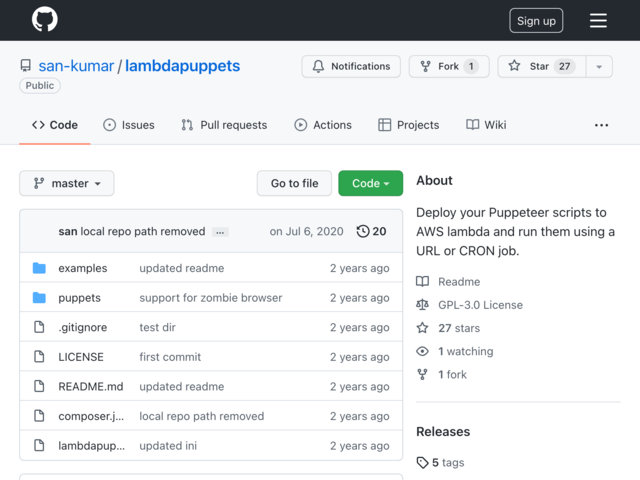Click the eye icon beside 1 watching

[x=422, y=351]
